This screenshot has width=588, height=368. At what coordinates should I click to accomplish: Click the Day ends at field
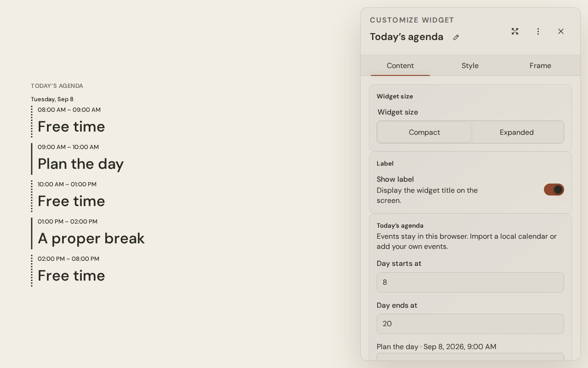point(470,324)
